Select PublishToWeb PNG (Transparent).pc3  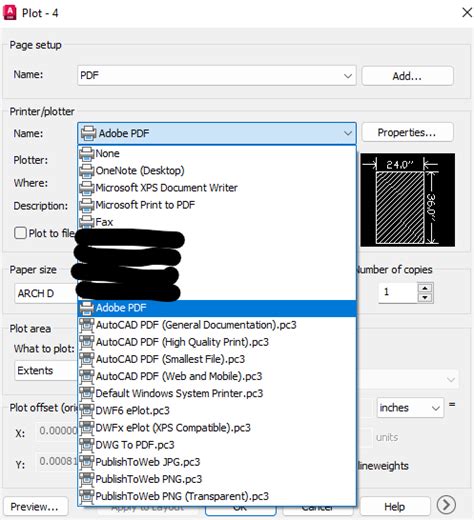coord(217,496)
